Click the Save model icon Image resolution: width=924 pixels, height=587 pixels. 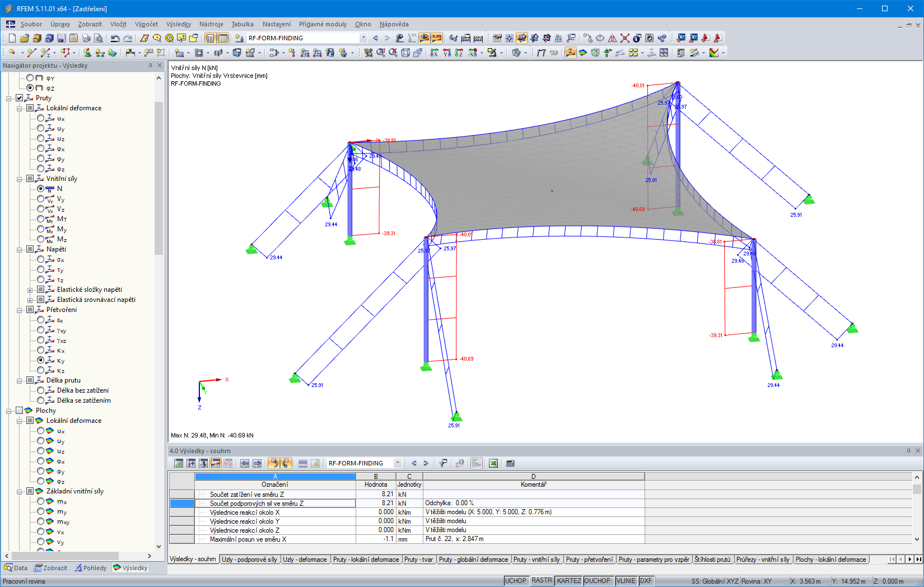click(x=61, y=38)
